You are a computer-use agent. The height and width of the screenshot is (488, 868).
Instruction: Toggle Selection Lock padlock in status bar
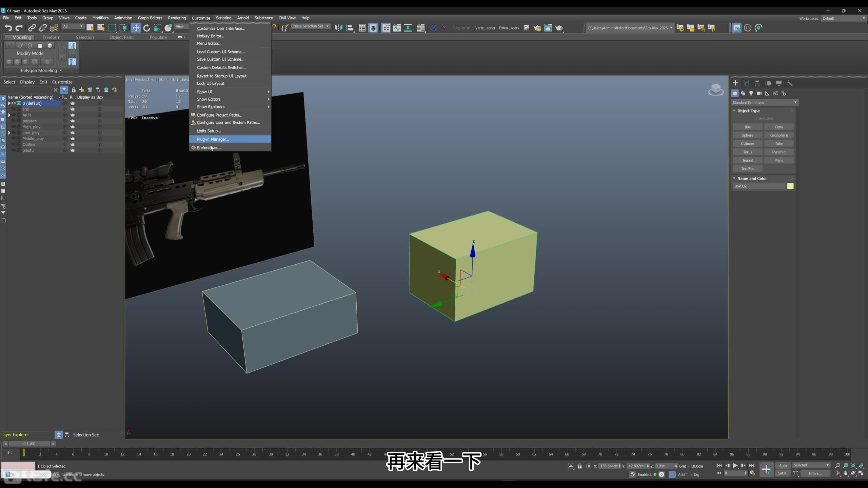(580, 466)
